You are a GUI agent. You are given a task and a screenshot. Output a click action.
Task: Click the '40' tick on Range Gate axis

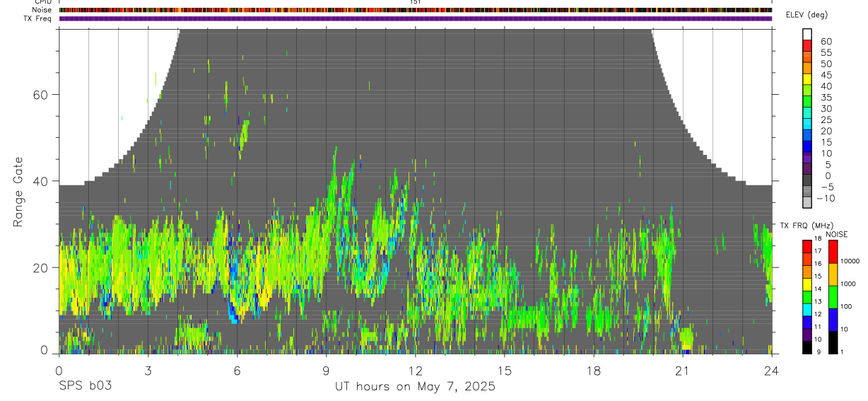pos(41,181)
